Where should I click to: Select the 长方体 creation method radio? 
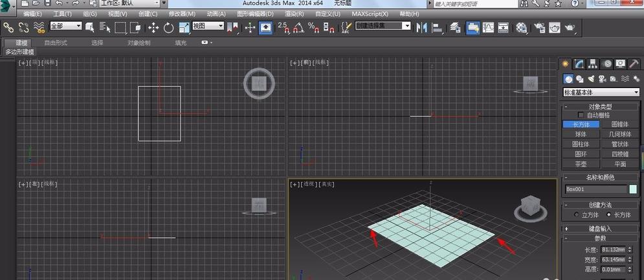(x=608, y=215)
